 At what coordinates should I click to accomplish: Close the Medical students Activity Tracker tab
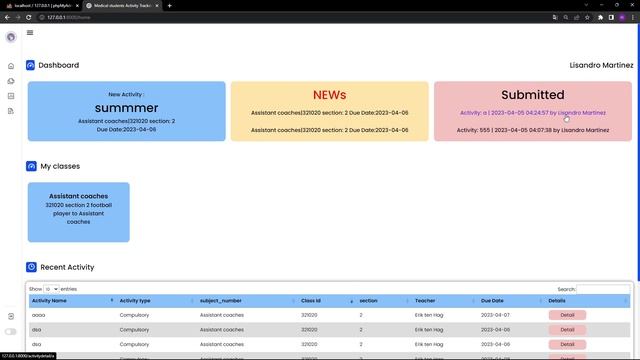pyautogui.click(x=157, y=6)
